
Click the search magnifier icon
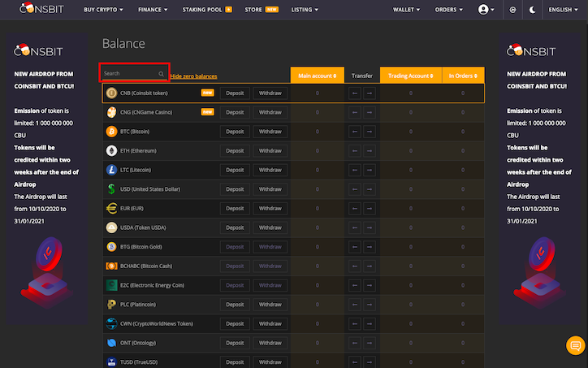(x=162, y=74)
